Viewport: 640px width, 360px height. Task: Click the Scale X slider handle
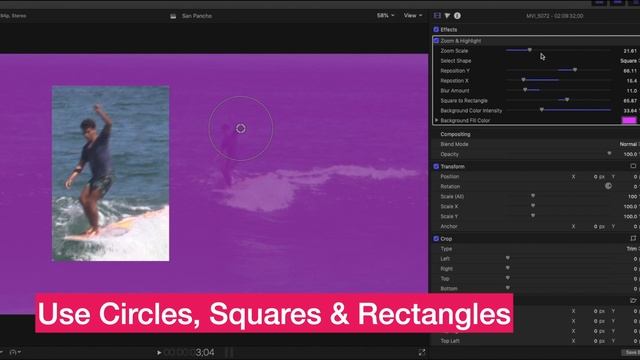(533, 206)
